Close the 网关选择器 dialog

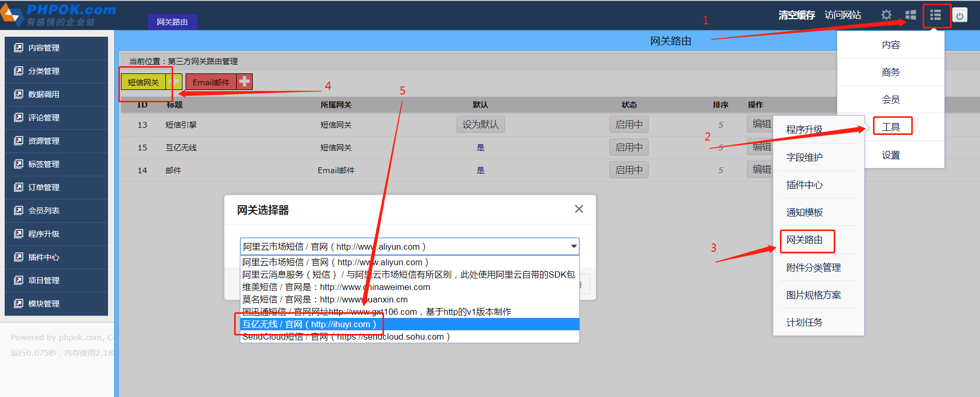pyautogui.click(x=579, y=209)
